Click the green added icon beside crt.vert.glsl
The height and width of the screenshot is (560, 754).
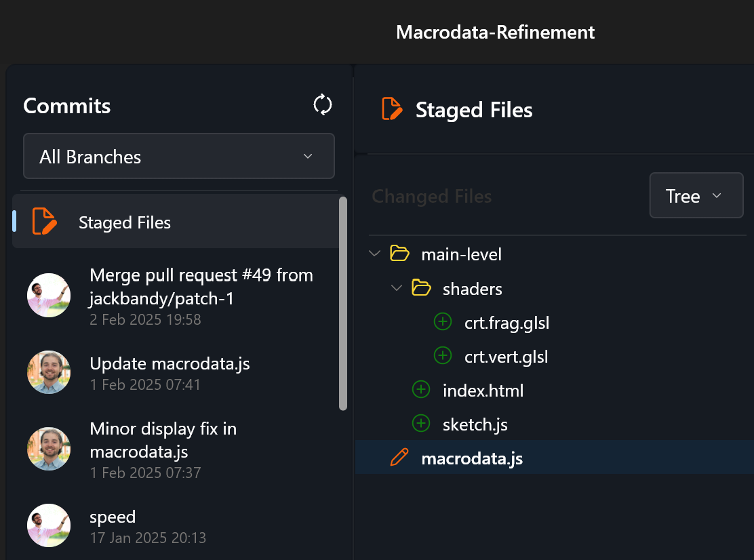click(x=442, y=355)
